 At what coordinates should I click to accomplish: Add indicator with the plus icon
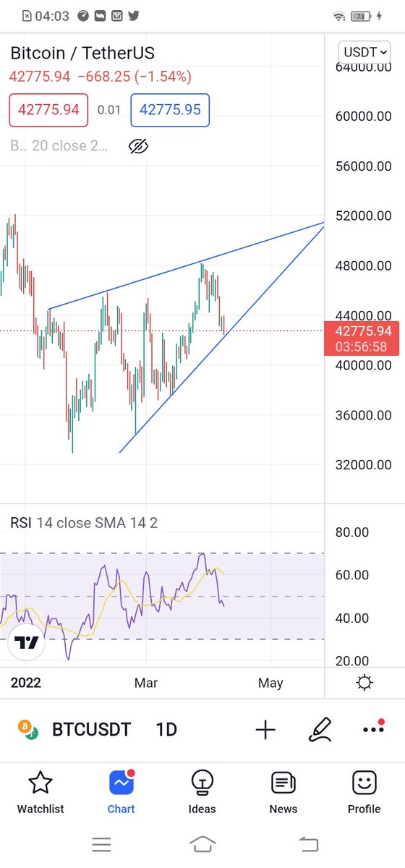point(265,730)
